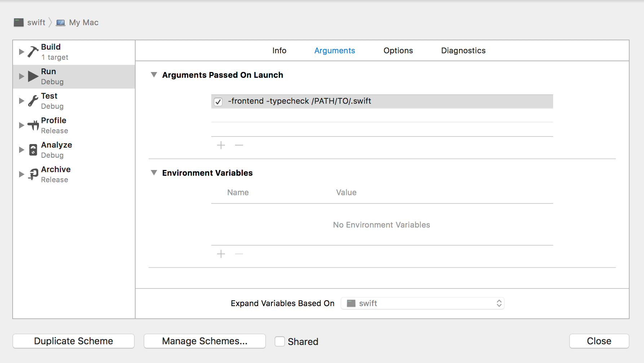Collapse Arguments Passed On Launch section
This screenshot has height=363, width=644.
click(154, 75)
